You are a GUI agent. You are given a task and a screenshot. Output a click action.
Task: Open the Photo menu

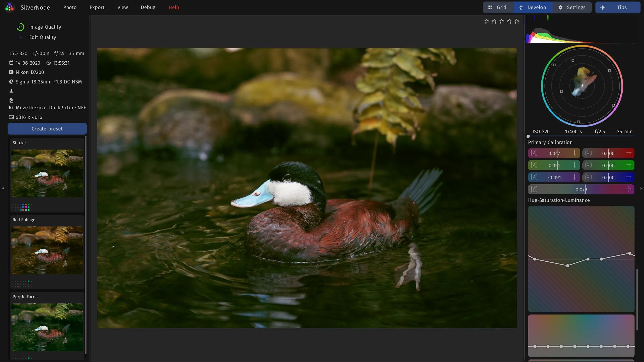(70, 7)
